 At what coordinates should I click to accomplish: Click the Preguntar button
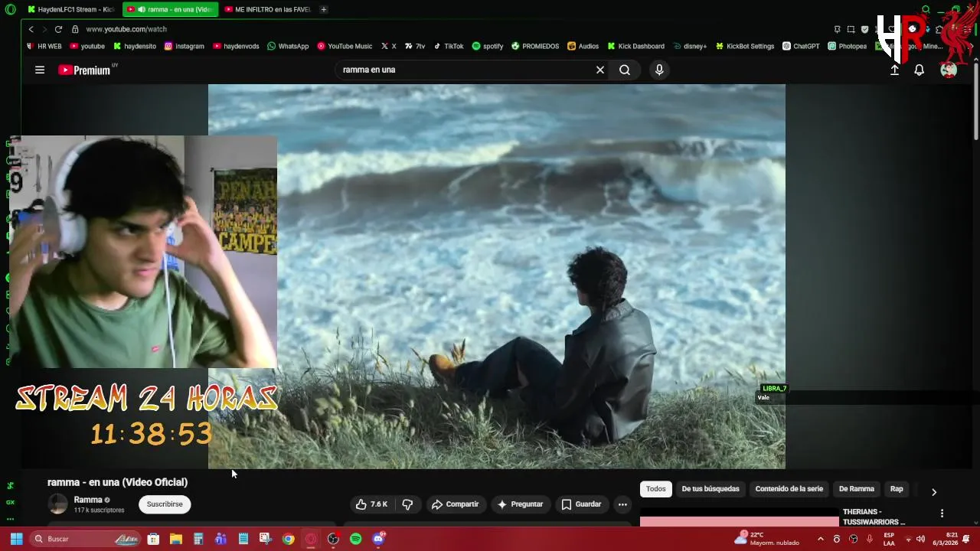coord(520,504)
